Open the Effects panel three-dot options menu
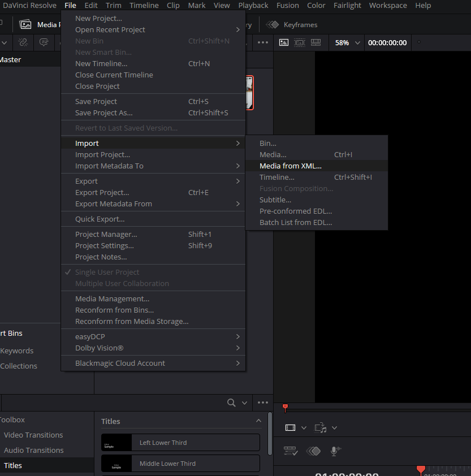The image size is (471, 476). 263,403
